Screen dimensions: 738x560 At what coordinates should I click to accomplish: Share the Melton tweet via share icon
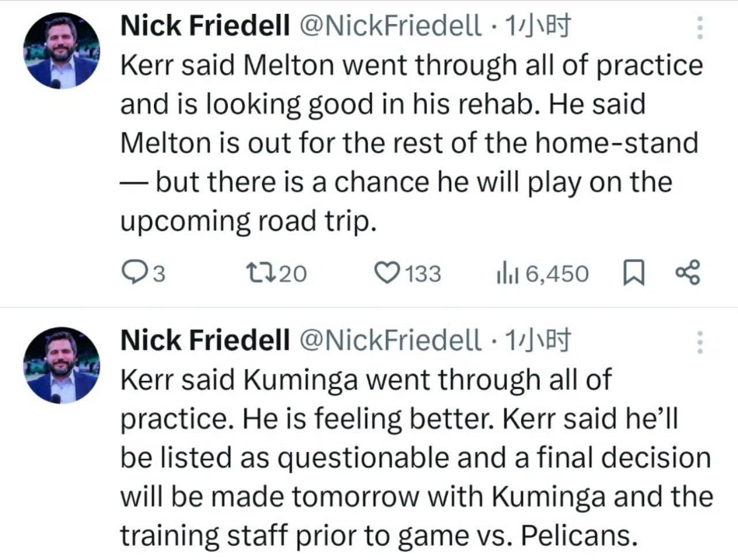click(x=687, y=273)
